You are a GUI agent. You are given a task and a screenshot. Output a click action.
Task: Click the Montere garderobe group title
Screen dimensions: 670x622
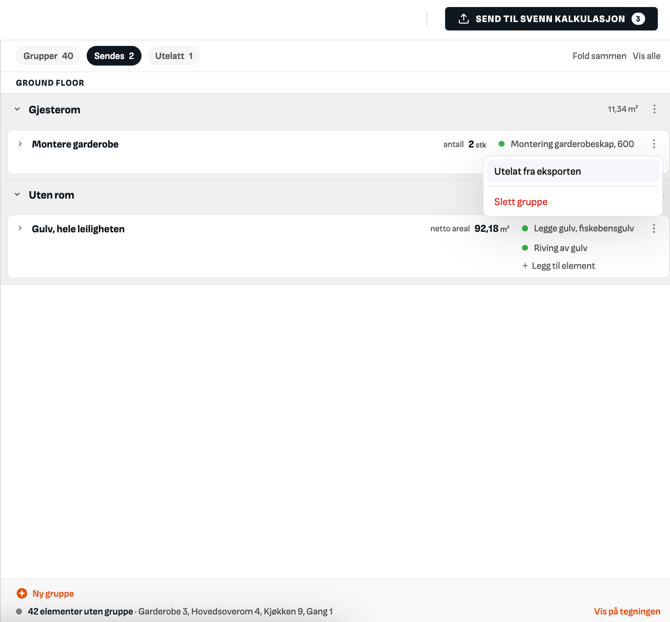point(75,144)
